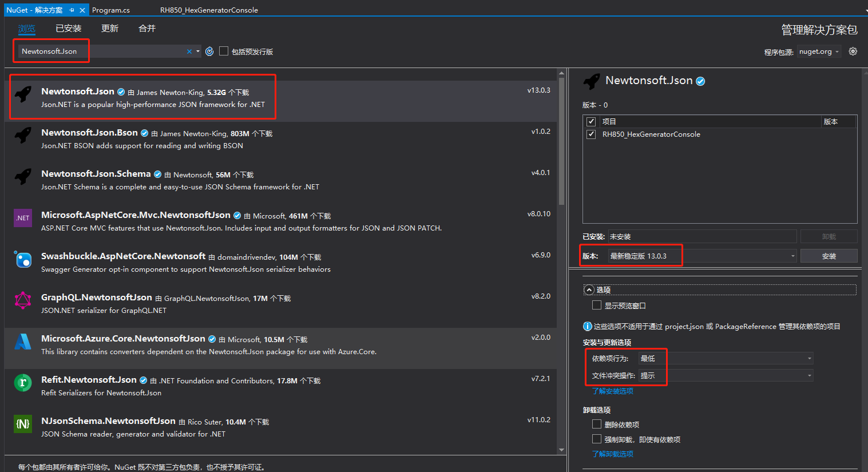This screenshot has height=472, width=868.
Task: Click the installed version field
Action: pos(702,236)
